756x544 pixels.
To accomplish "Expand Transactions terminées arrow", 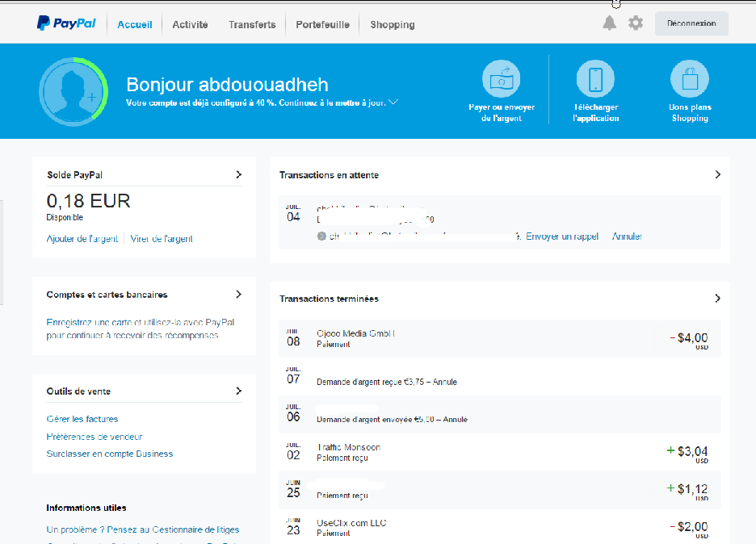I will (718, 299).
